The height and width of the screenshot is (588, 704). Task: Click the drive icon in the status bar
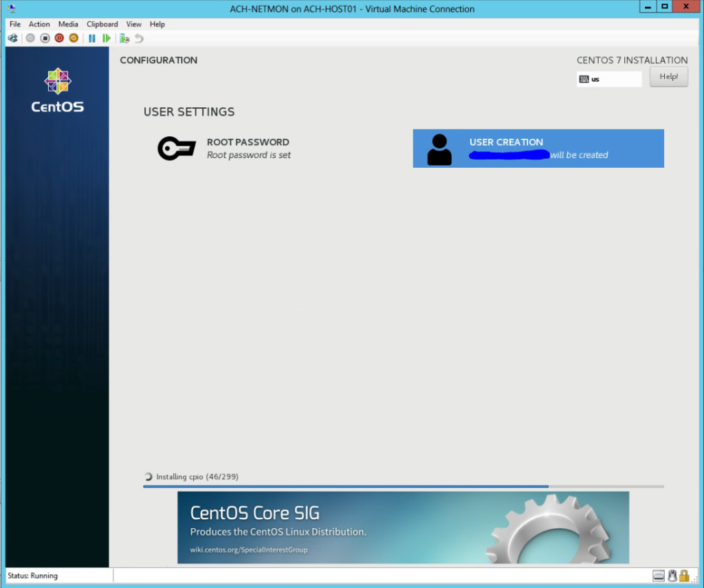coord(659,576)
